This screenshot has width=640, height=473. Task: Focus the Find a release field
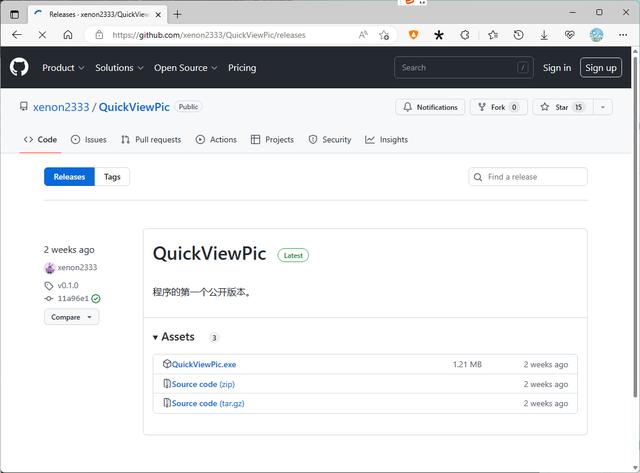(x=528, y=177)
